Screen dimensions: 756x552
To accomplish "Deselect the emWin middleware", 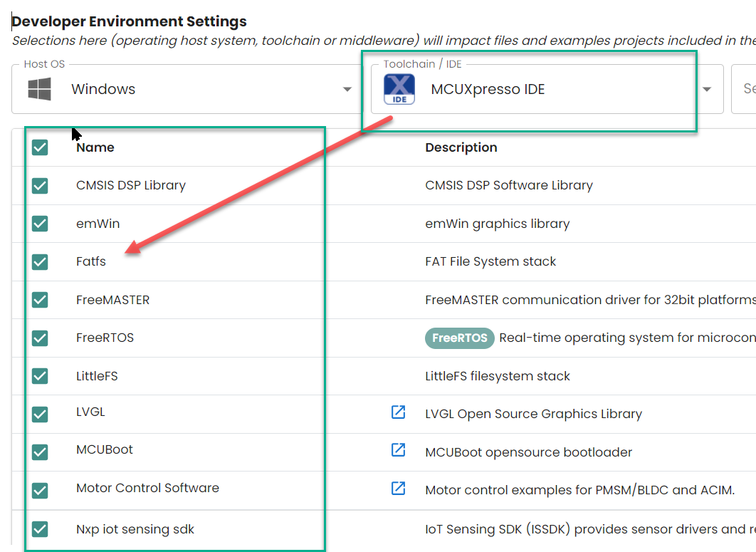I will coord(40,223).
